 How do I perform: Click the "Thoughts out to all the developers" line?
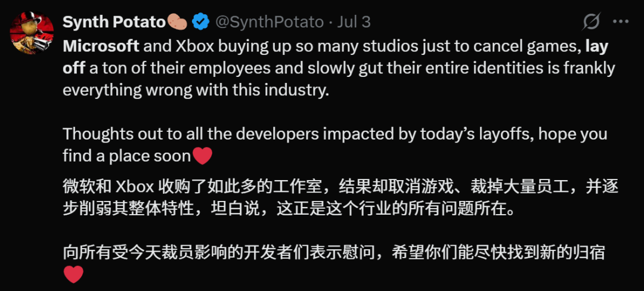pos(335,134)
